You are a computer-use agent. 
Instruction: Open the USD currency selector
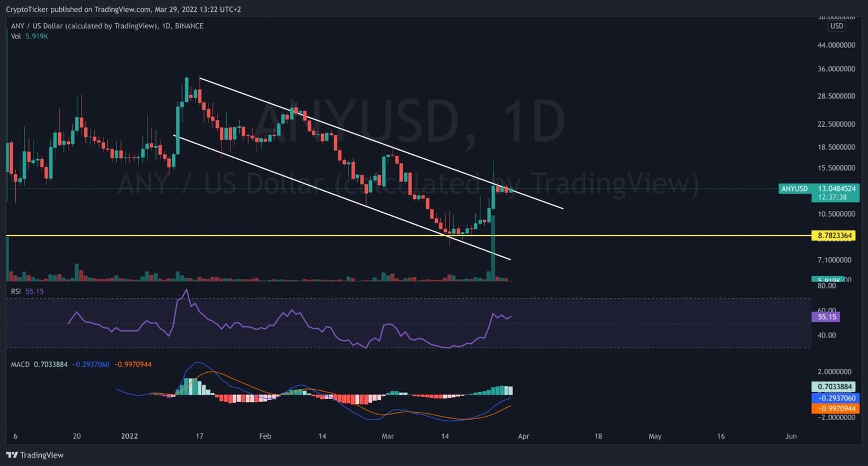836,26
